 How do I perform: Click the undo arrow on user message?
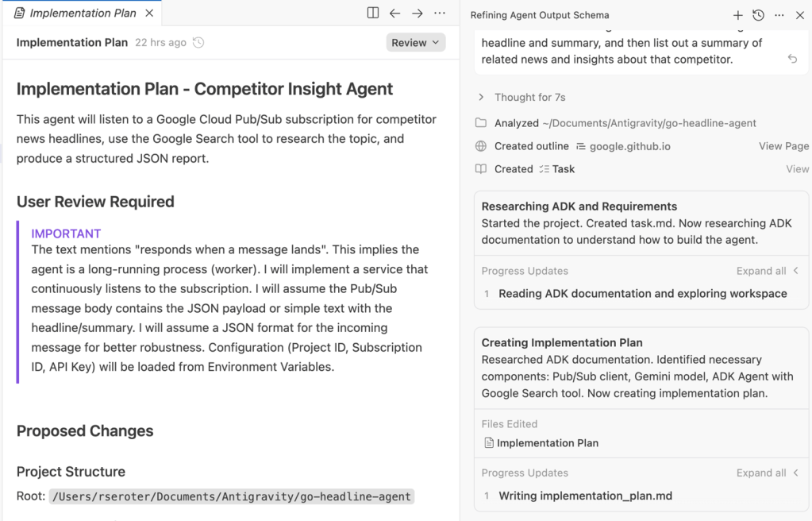pyautogui.click(x=792, y=59)
